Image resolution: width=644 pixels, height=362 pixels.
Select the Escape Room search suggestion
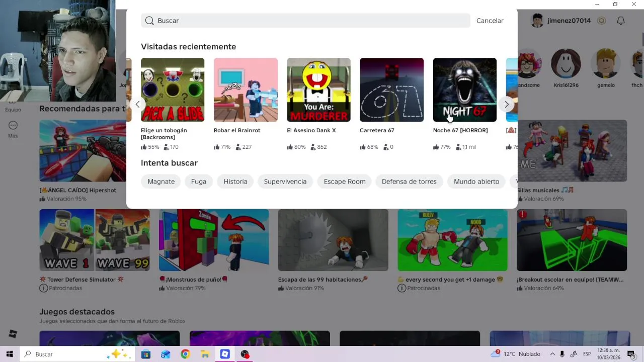coord(345,182)
